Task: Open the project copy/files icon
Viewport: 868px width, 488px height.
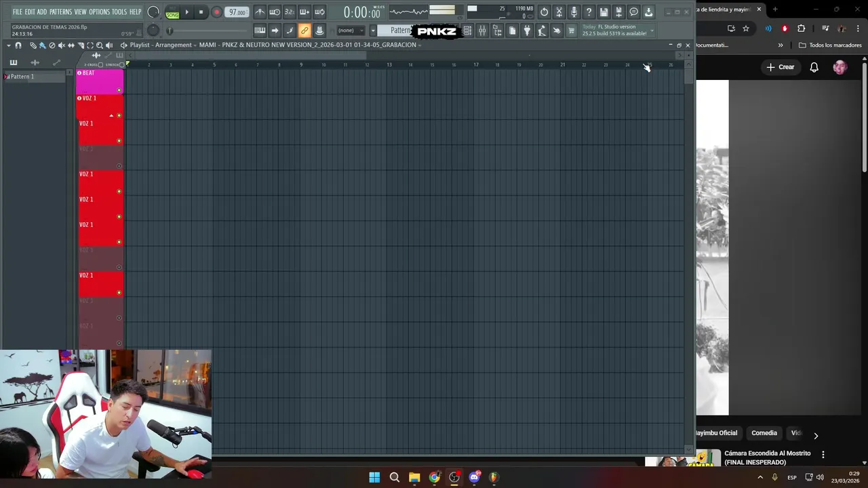Action: tap(512, 30)
